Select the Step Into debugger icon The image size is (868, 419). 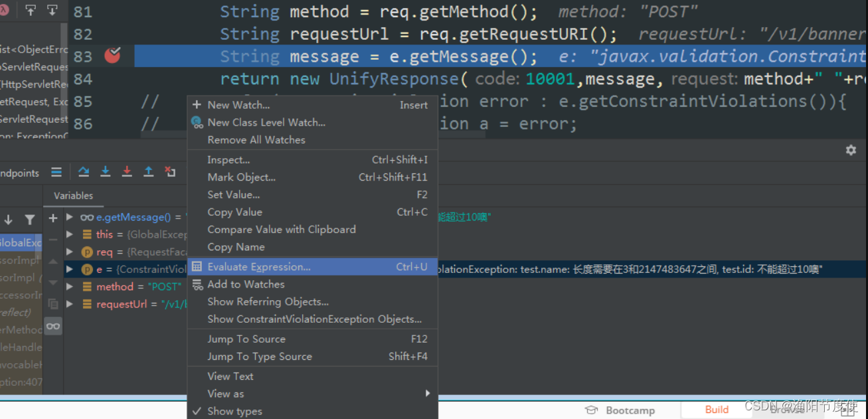[x=105, y=171]
